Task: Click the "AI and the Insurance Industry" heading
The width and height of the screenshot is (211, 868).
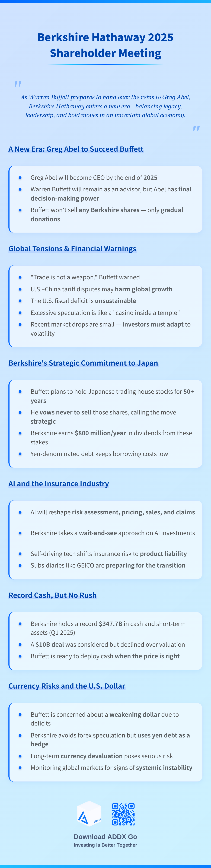Action: pyautogui.click(x=59, y=484)
